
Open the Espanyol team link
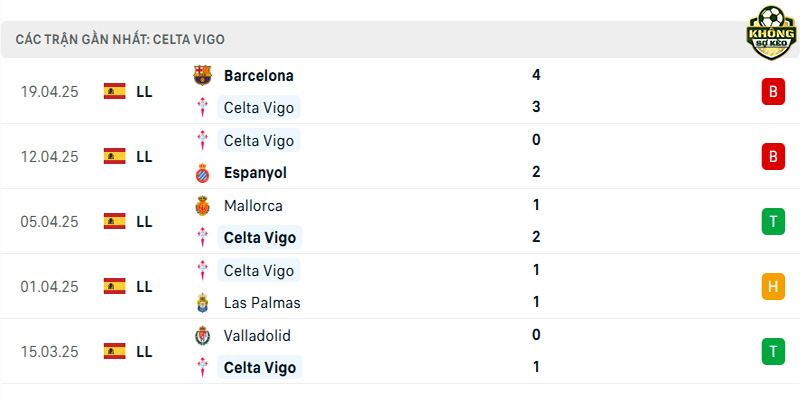click(255, 173)
